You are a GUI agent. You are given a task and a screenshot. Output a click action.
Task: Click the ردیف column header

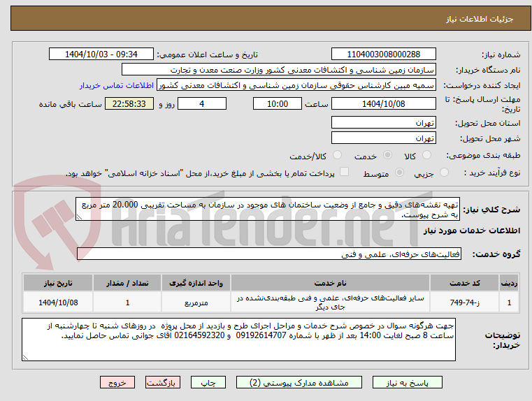click(509, 283)
